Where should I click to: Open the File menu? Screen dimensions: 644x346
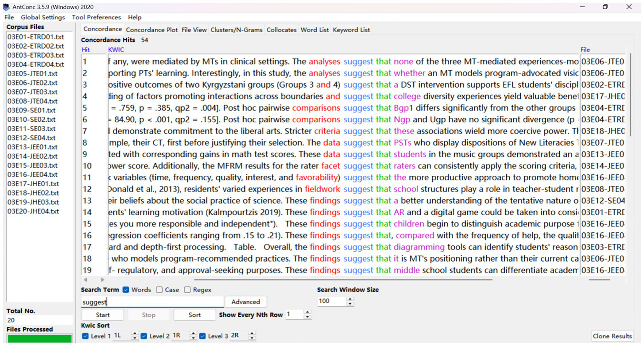tap(9, 17)
